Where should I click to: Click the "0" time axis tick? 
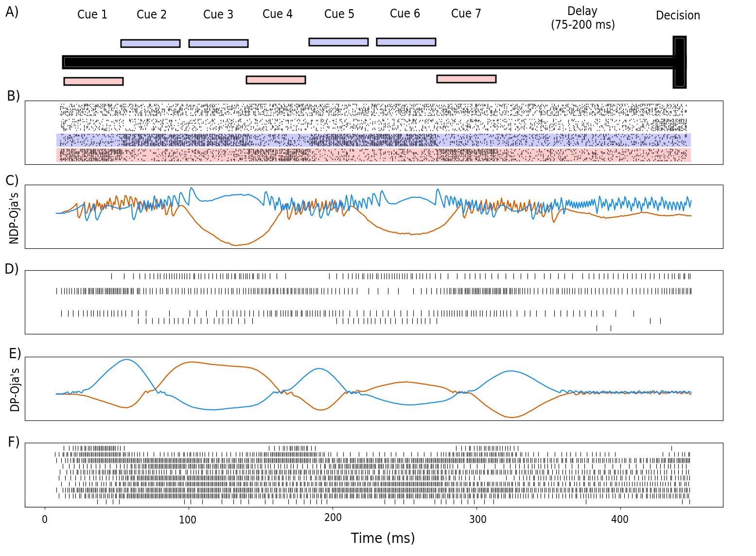45,520
